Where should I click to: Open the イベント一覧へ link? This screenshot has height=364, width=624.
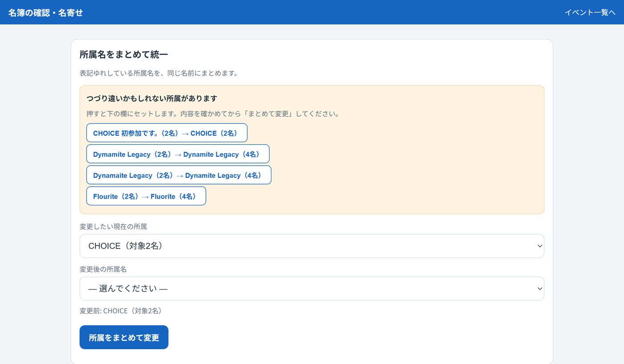[590, 12]
